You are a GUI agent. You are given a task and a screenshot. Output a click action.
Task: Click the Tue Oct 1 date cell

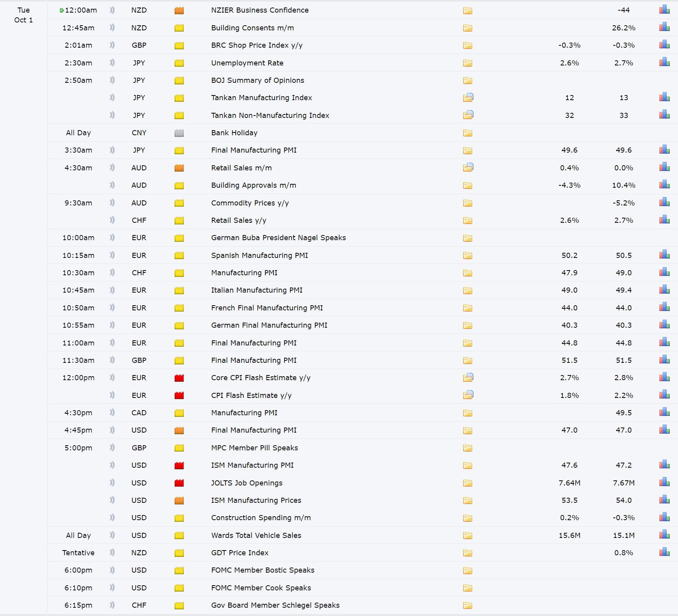[x=23, y=15]
